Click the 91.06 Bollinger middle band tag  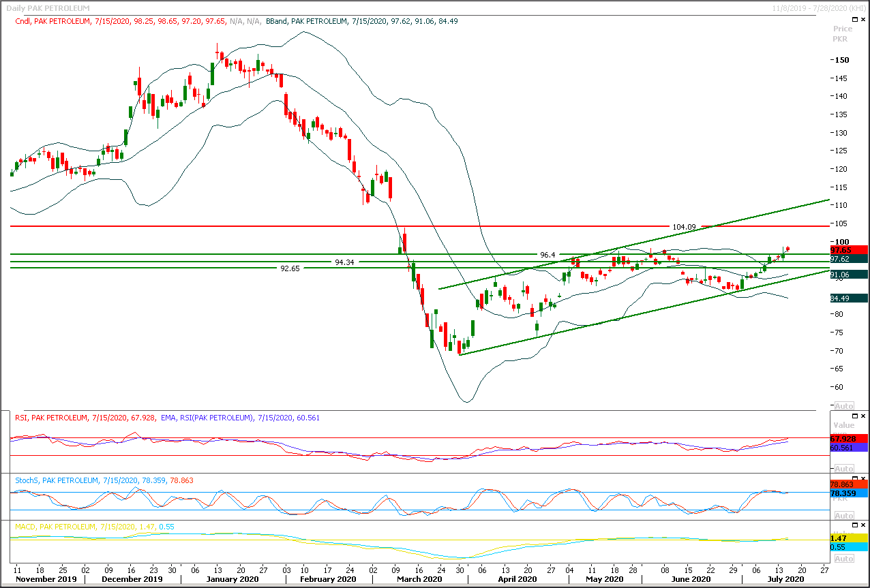click(x=848, y=275)
